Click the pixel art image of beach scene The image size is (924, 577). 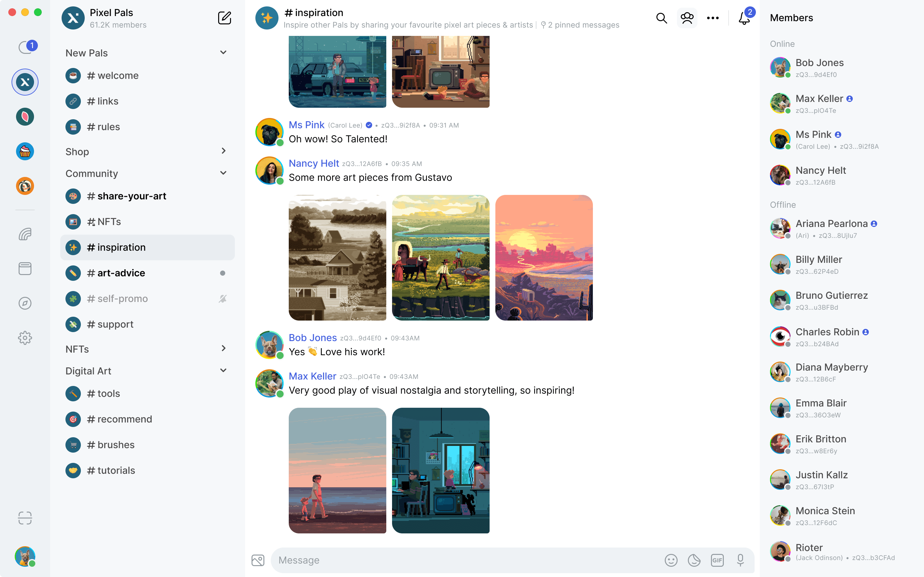[x=337, y=470]
